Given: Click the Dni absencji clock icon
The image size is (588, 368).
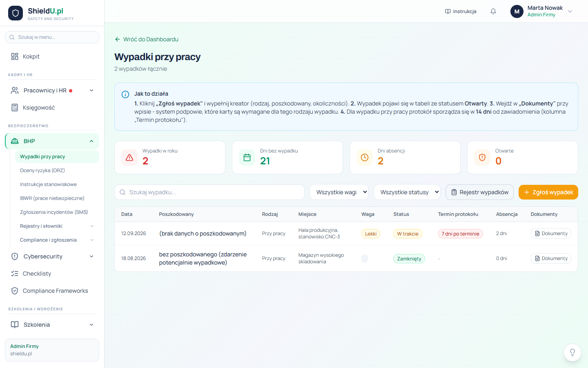Looking at the screenshot, I should coord(365,157).
